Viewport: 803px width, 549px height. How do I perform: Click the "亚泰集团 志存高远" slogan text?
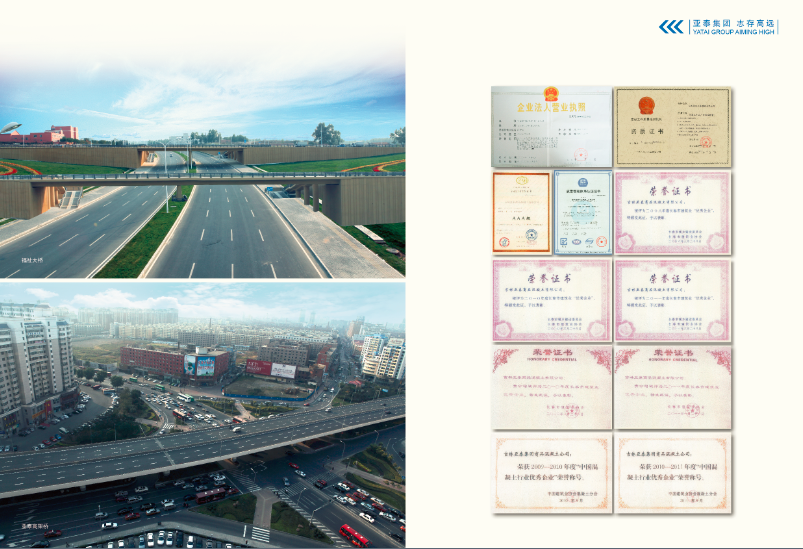click(x=733, y=21)
